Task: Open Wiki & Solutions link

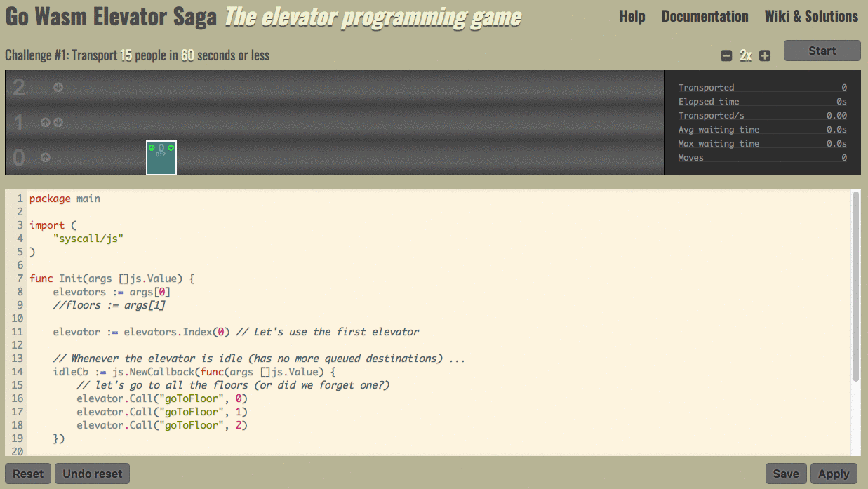Action: [811, 16]
